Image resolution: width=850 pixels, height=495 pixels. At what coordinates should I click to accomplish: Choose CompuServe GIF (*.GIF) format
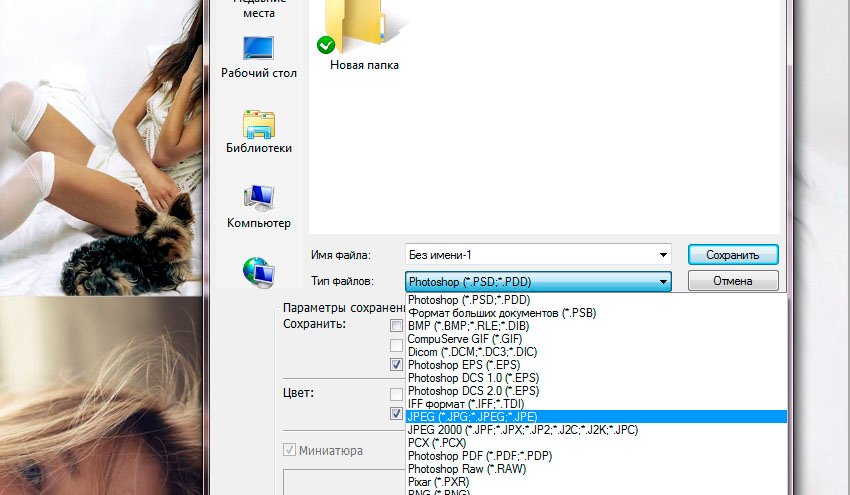(596, 339)
